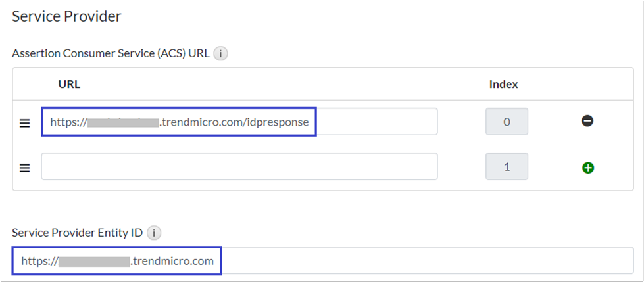Click the redacted hostname in the first ACS URL
This screenshot has height=282, width=644.
pos(124,122)
